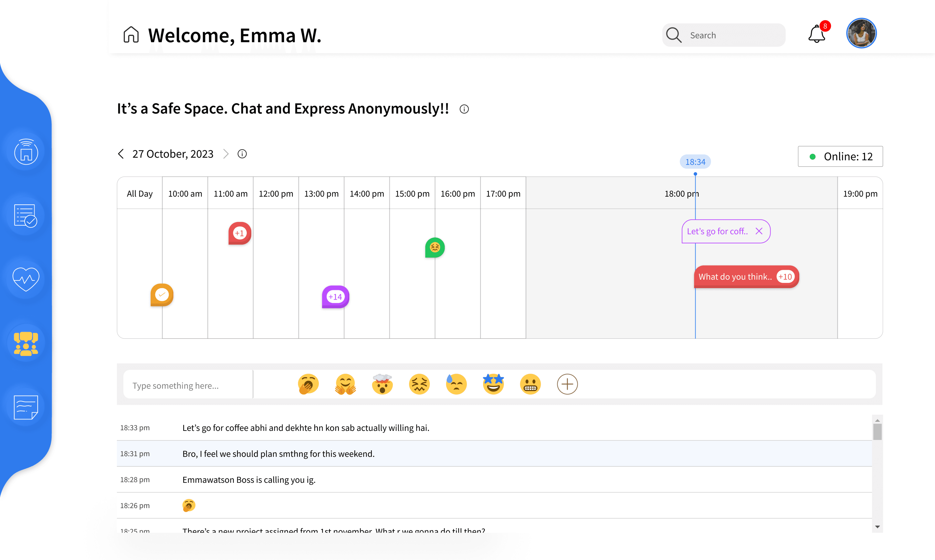The width and height of the screenshot is (935, 560).
Task: Open the heart-rate wellness sidebar icon
Action: pyautogui.click(x=26, y=280)
